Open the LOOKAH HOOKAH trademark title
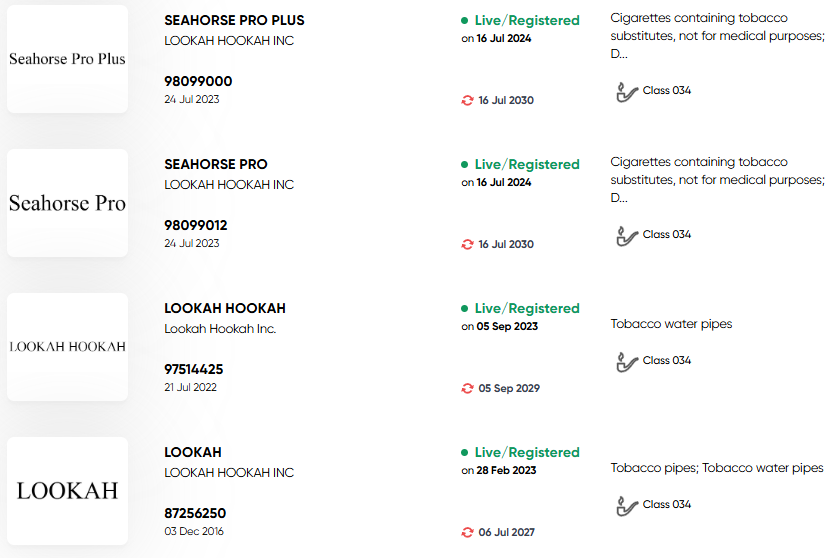Screen dimensions: 840x558 pyautogui.click(x=225, y=308)
